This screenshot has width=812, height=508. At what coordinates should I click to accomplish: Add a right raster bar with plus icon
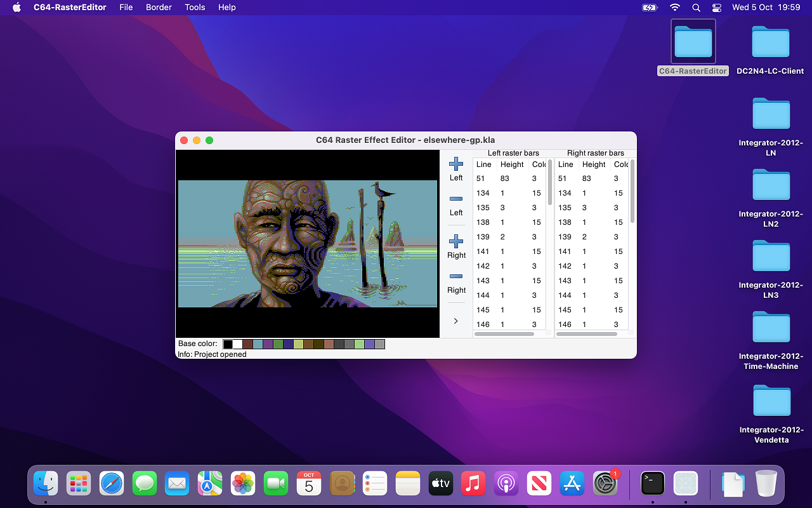pos(456,241)
